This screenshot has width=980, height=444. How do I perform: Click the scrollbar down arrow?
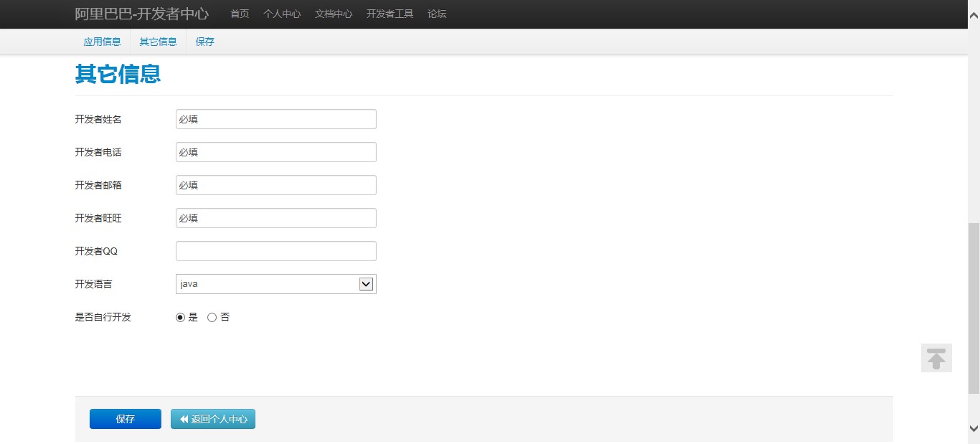click(x=974, y=428)
